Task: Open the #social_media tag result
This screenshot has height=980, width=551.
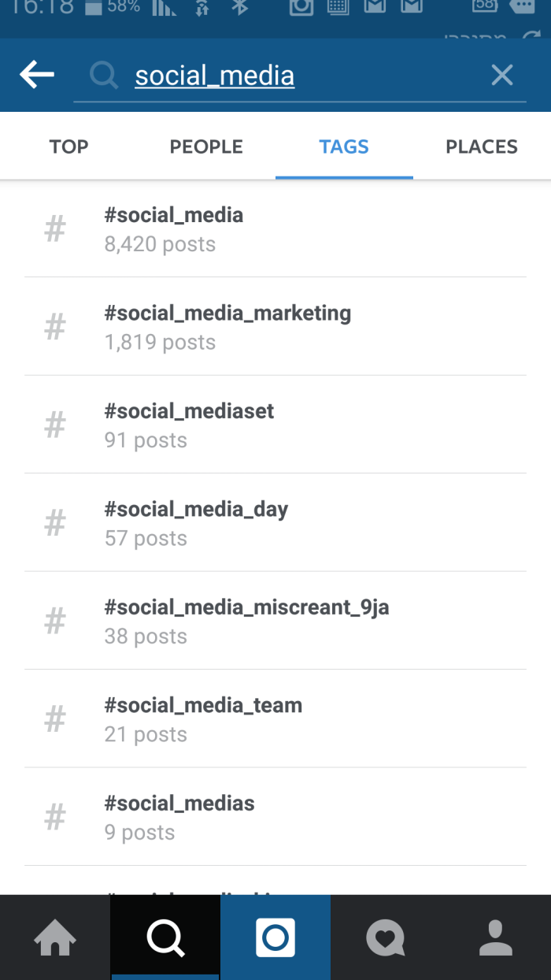Action: (275, 228)
